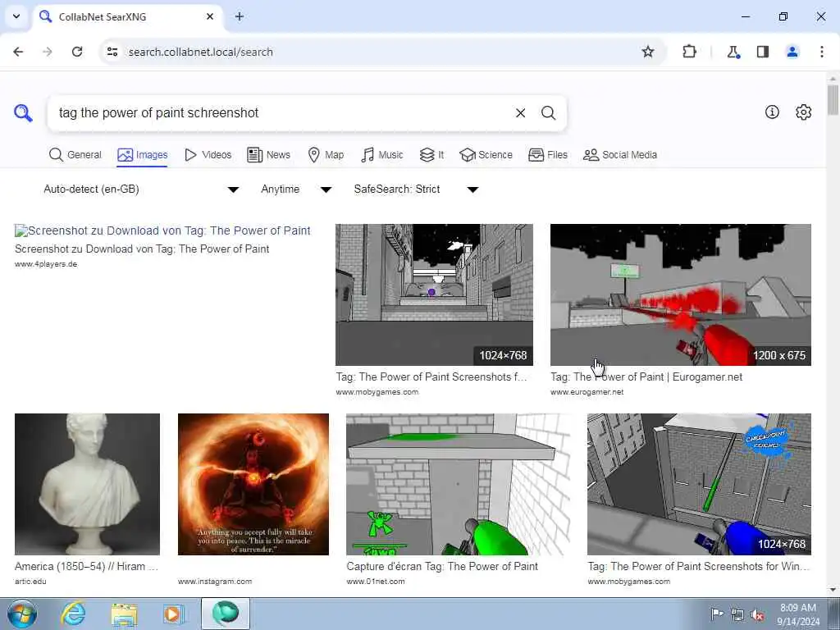Open the Chrome three-dot menu
840x630 pixels.
[822, 52]
